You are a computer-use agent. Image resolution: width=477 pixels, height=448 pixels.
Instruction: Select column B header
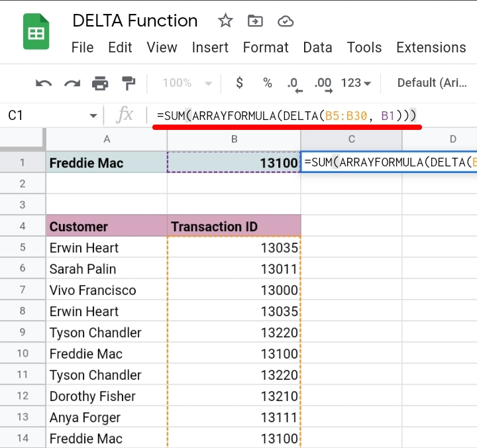tap(234, 139)
